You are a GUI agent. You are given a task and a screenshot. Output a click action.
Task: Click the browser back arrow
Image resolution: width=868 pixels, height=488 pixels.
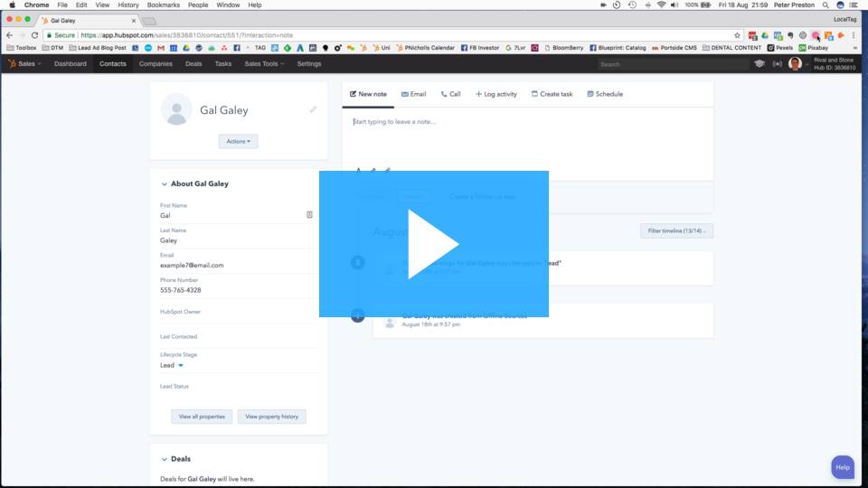pos(9,35)
